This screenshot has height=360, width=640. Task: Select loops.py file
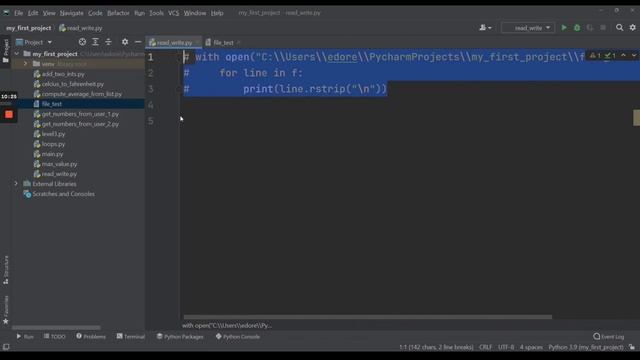(53, 144)
